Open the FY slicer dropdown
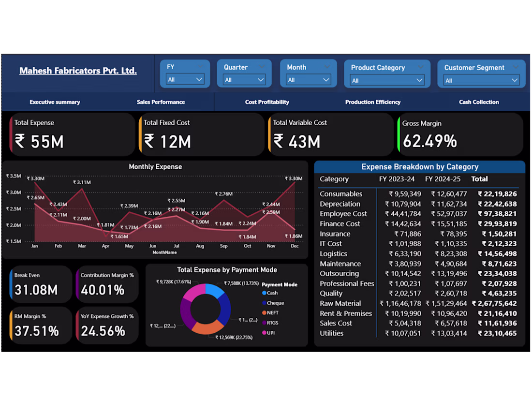 coord(185,79)
